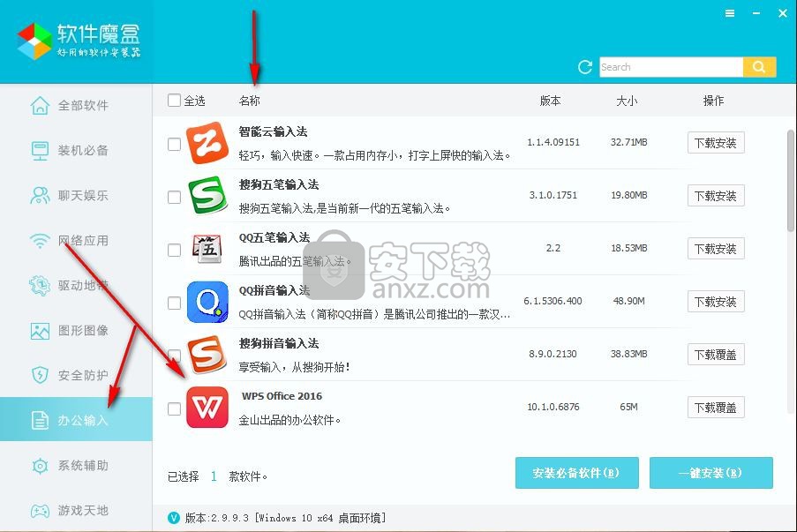Click the 一键安装(R) button
The image size is (797, 532).
click(x=711, y=473)
